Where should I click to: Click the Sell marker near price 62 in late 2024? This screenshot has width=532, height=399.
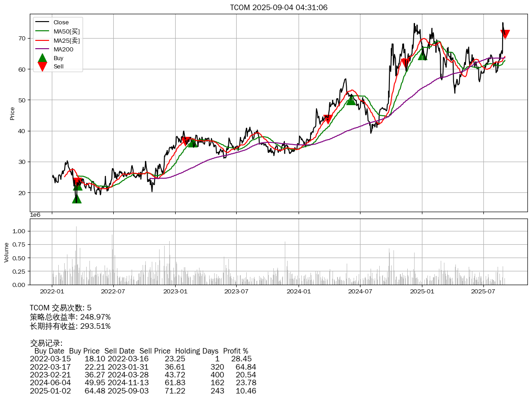[405, 63]
